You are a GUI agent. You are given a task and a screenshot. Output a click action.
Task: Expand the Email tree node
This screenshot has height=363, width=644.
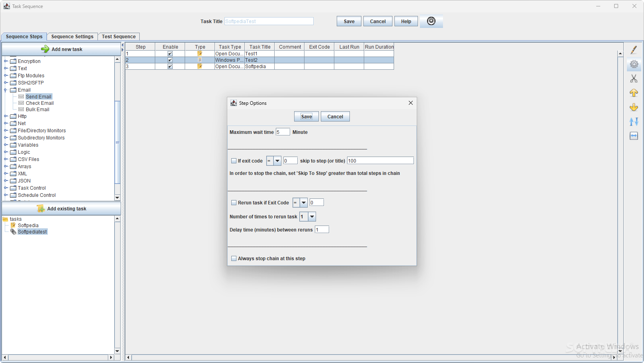[5, 90]
